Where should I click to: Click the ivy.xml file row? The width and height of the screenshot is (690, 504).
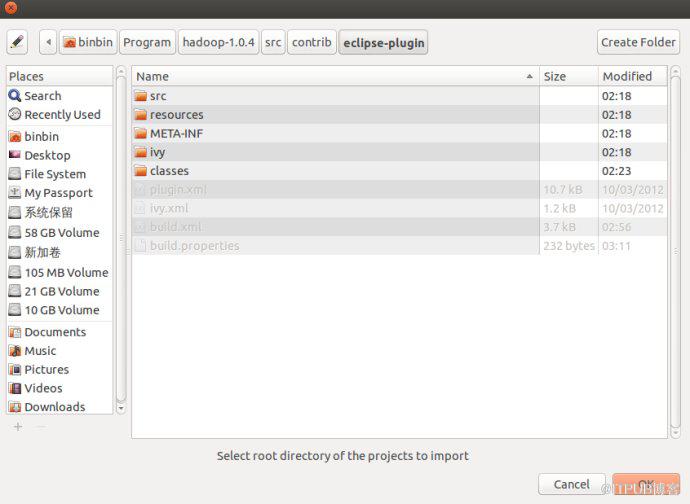click(x=400, y=208)
